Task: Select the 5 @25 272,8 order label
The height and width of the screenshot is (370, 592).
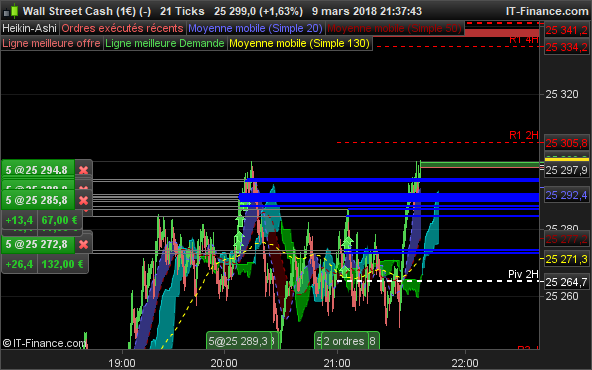Action: tap(37, 244)
